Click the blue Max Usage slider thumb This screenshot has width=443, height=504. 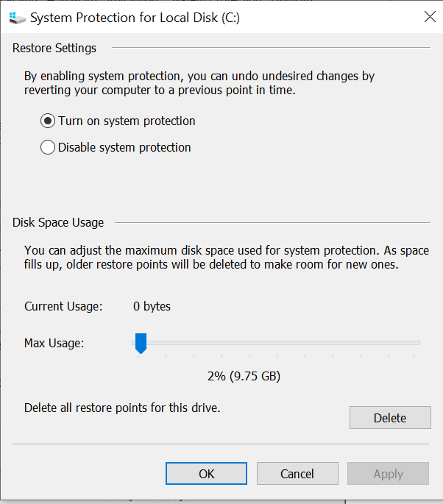point(141,344)
